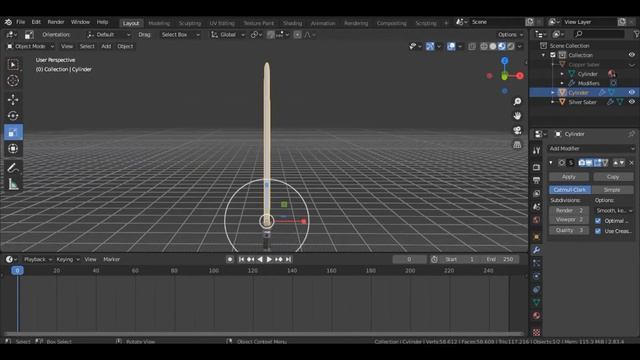The height and width of the screenshot is (360, 640).
Task: Open the Render menu
Action: (x=56, y=22)
